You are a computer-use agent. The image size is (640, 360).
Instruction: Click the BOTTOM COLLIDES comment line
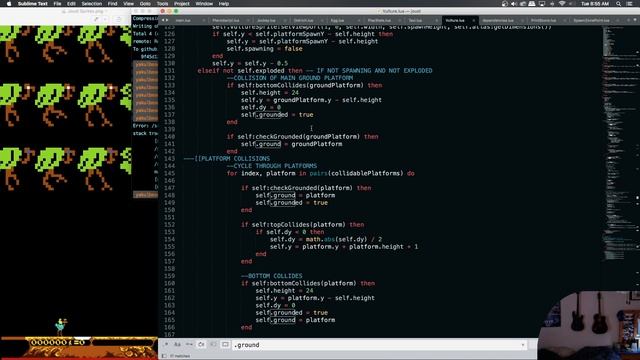[272, 276]
